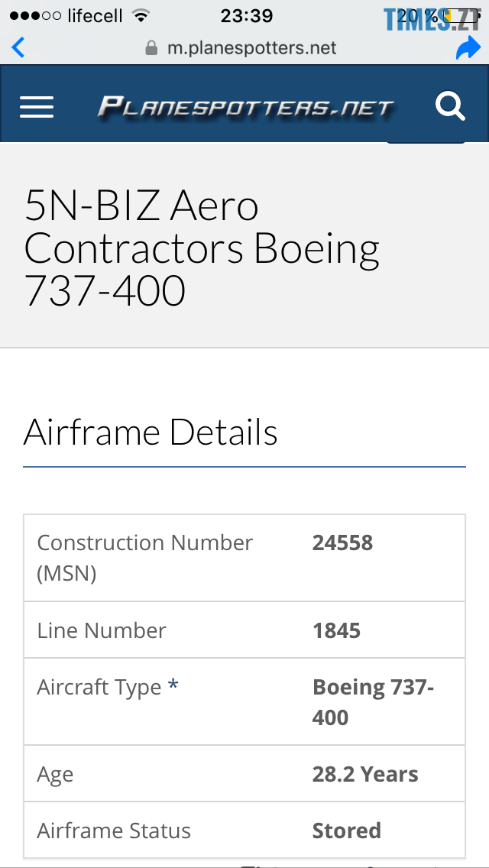Tap the 23:39 clock in status bar
The height and width of the screenshot is (868, 489).
[247, 15]
